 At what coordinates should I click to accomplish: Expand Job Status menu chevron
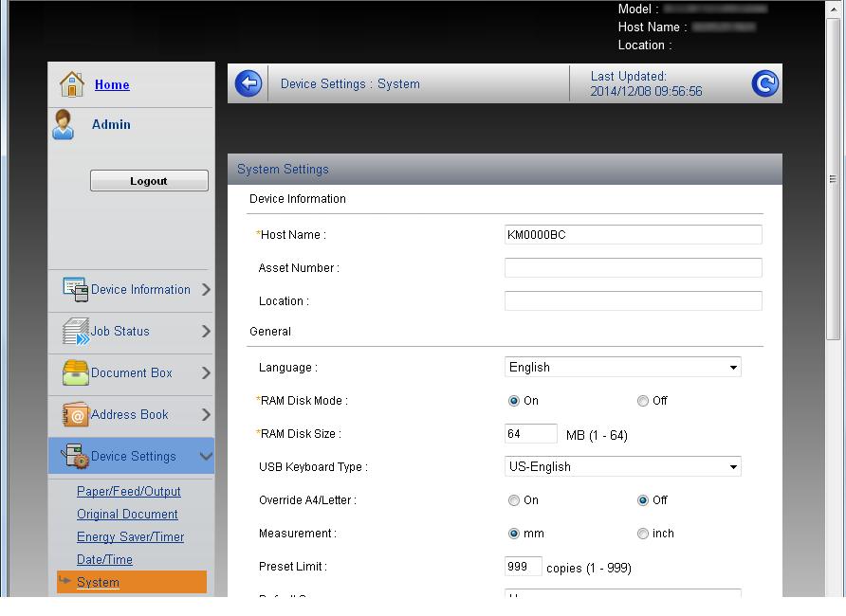click(206, 331)
